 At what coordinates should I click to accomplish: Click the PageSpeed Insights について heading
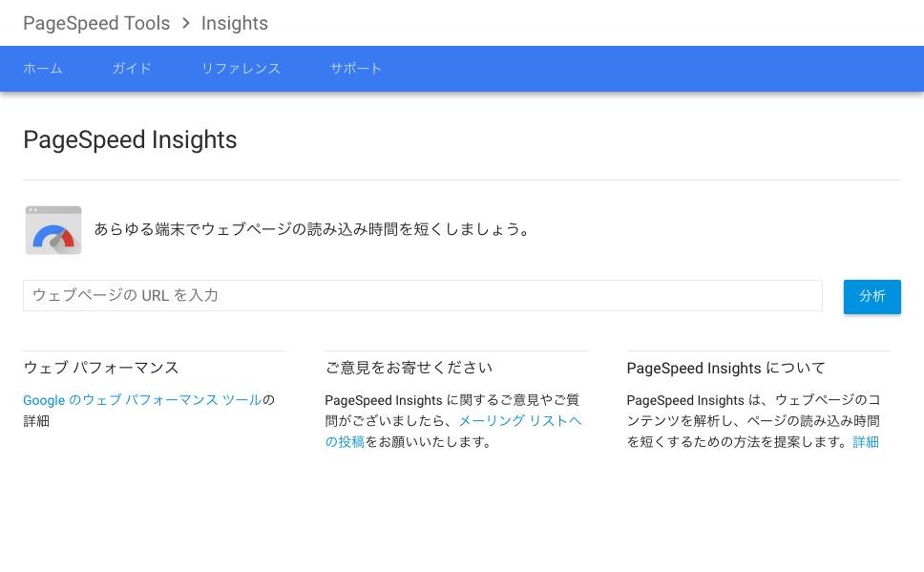pos(726,368)
